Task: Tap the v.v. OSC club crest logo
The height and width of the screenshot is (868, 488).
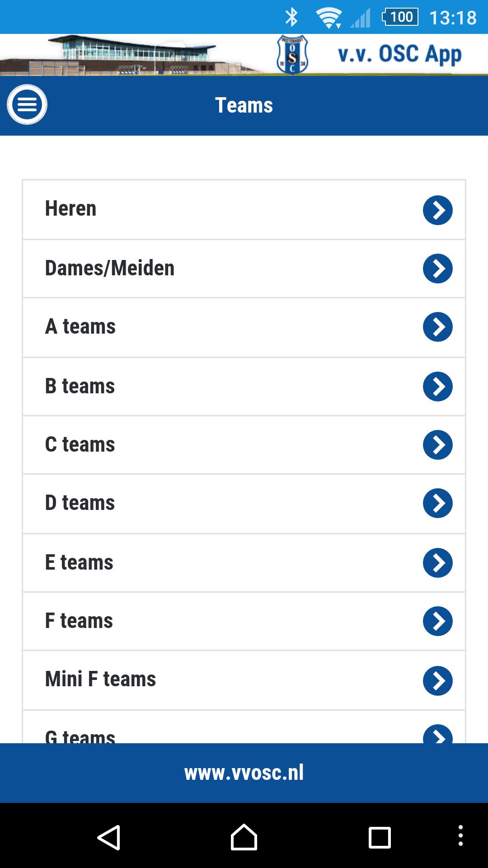Action: 292,55
